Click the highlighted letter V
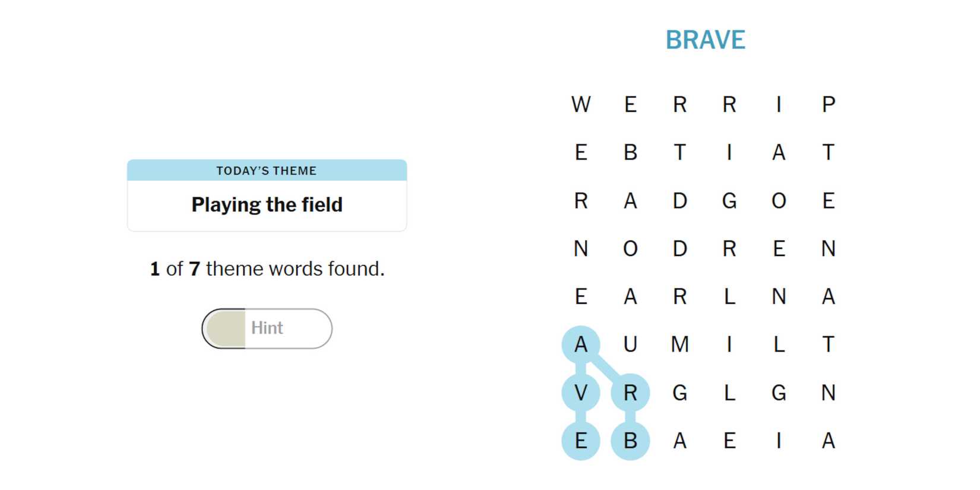This screenshot has width=980, height=490. pyautogui.click(x=581, y=393)
